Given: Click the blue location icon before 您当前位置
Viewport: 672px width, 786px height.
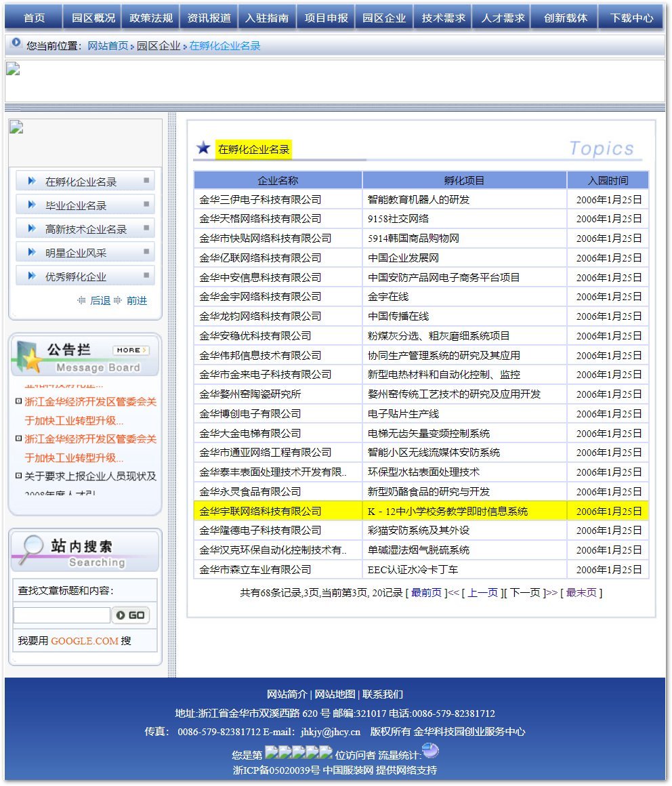Looking at the screenshot, I should coord(16,43).
